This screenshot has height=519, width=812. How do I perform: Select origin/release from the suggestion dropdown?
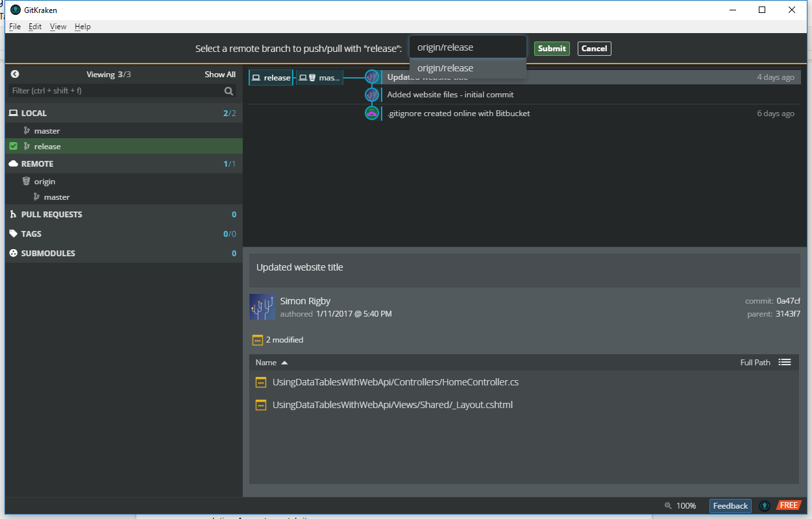click(x=467, y=68)
